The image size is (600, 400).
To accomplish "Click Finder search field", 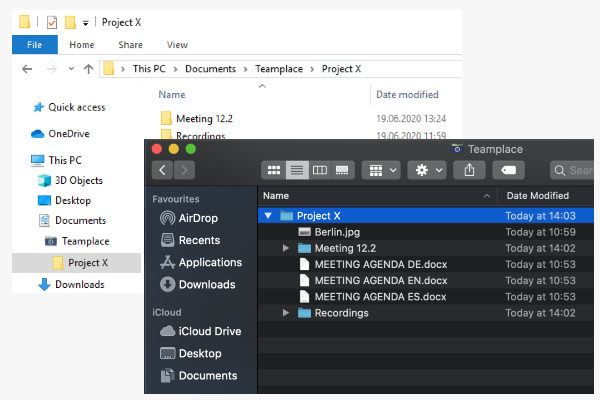I will point(572,170).
